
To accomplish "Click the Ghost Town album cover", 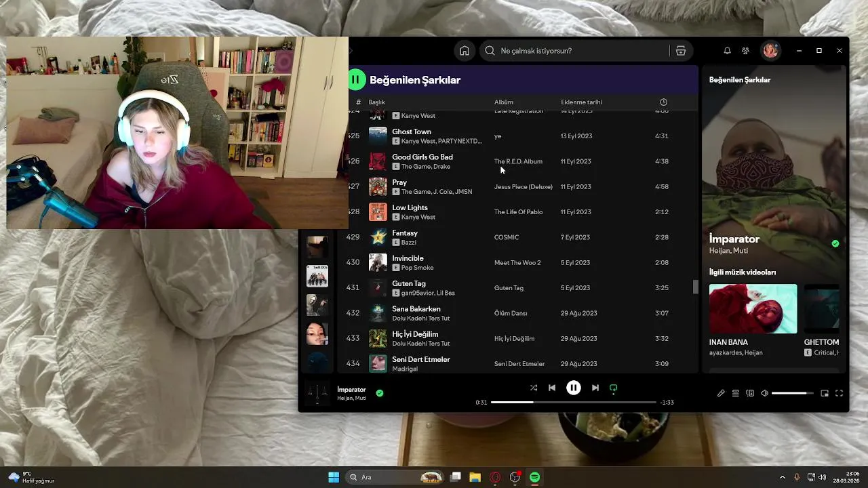I will click(x=378, y=136).
